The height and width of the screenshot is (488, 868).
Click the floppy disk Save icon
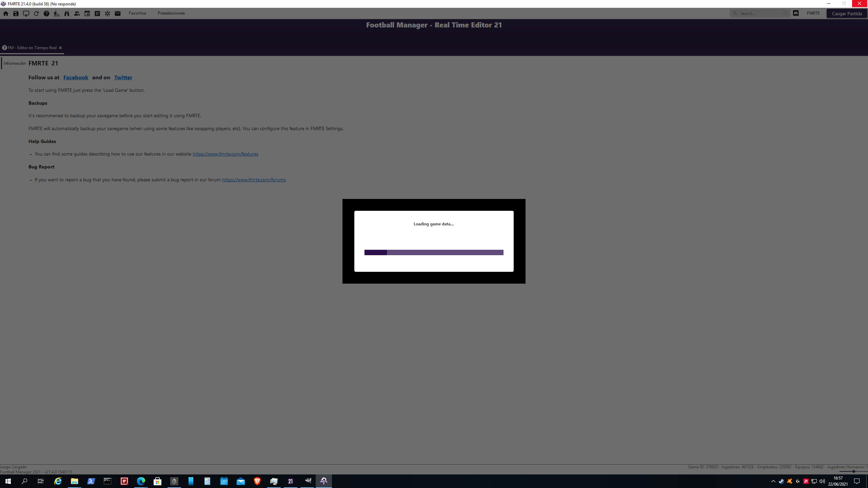(x=16, y=14)
